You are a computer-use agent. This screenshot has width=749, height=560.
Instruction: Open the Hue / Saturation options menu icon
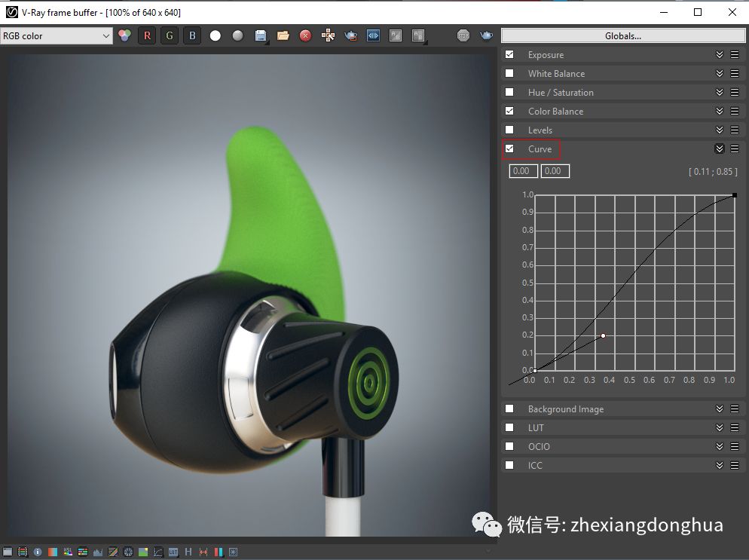(735, 92)
